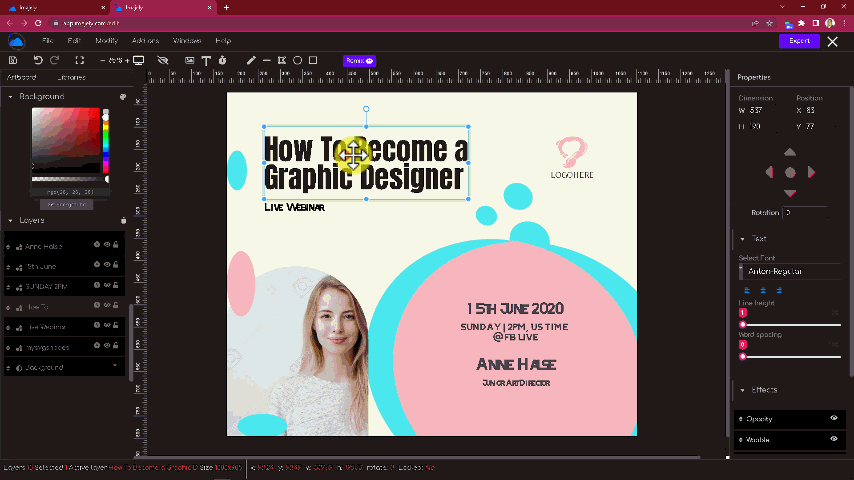
Task: Collapse the Layers section
Action: (10, 221)
